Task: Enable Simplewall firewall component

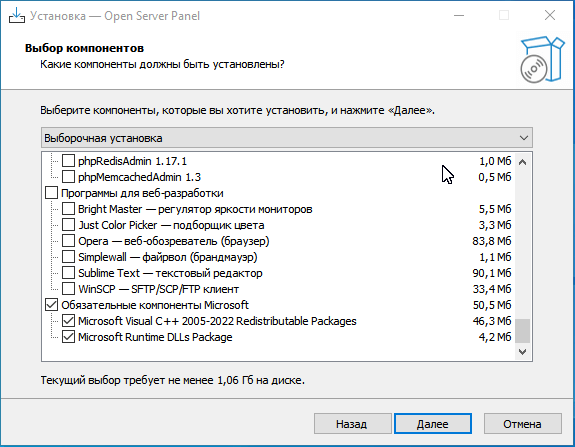Action: click(68, 257)
